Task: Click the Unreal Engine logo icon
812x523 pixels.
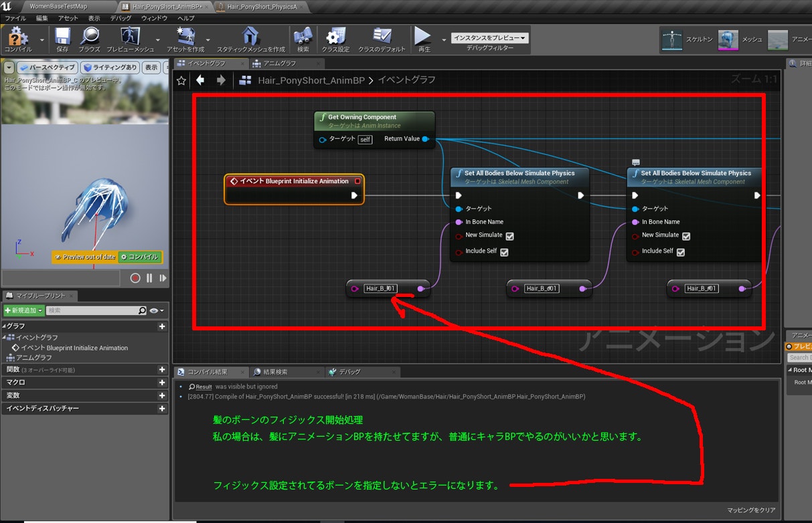Action: coord(7,6)
